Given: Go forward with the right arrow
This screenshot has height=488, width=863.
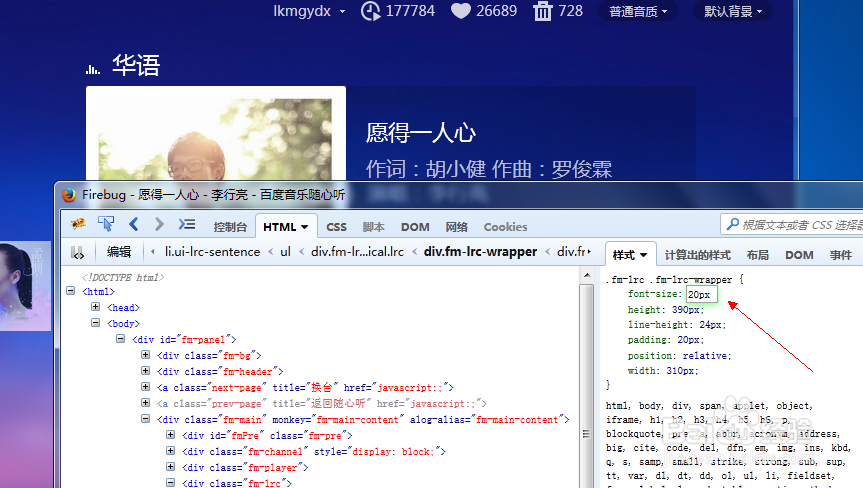Looking at the screenshot, I should point(160,224).
